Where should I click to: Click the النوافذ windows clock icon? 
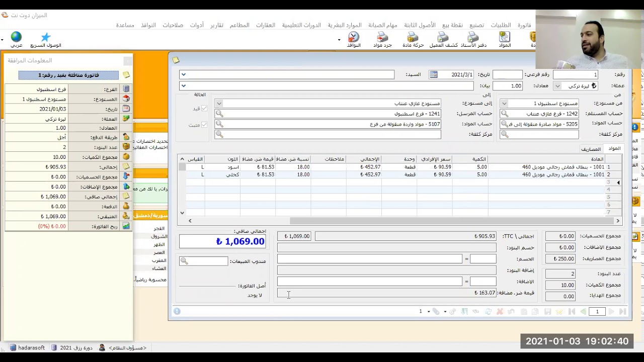(x=354, y=40)
